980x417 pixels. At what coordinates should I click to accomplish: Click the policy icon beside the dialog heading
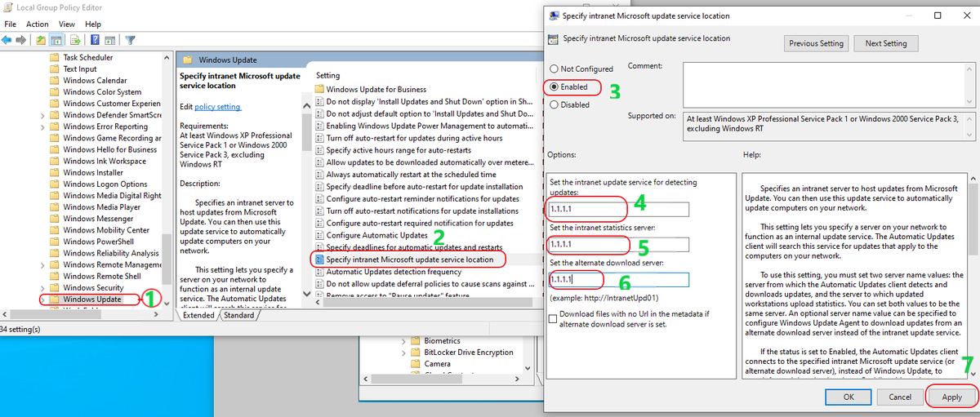554,38
